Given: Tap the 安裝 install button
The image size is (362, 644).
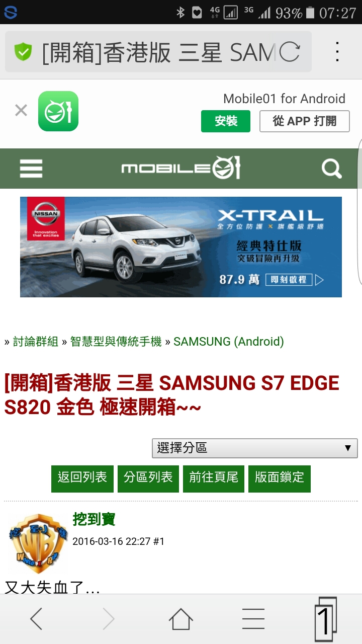Looking at the screenshot, I should tap(226, 121).
